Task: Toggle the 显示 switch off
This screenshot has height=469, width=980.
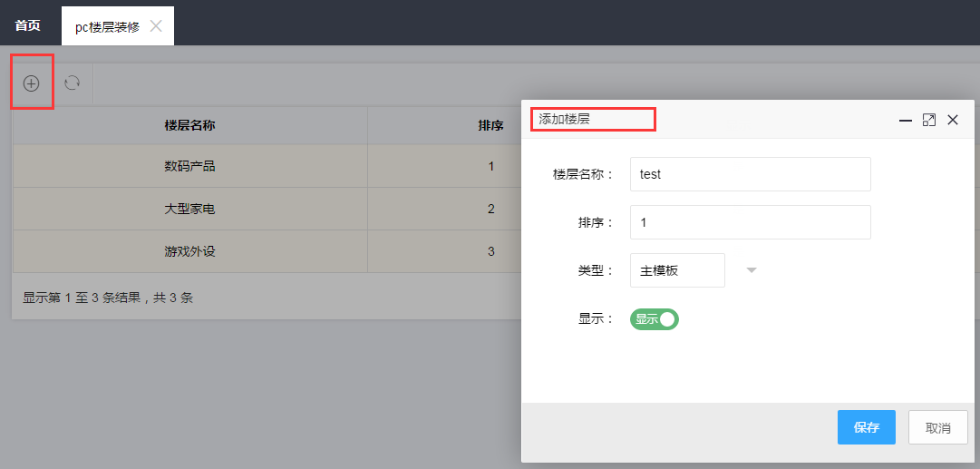Action: [x=655, y=319]
